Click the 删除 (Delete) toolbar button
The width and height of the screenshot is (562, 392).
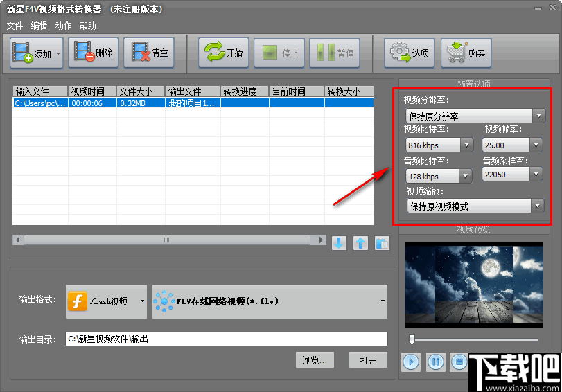[x=93, y=53]
